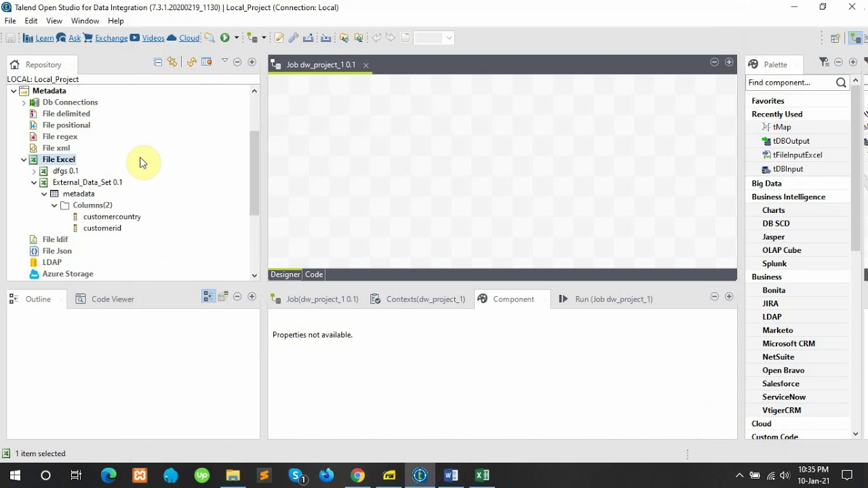Image resolution: width=868 pixels, height=488 pixels.
Task: Click the create job tree toolbar icon
Action: [253, 38]
